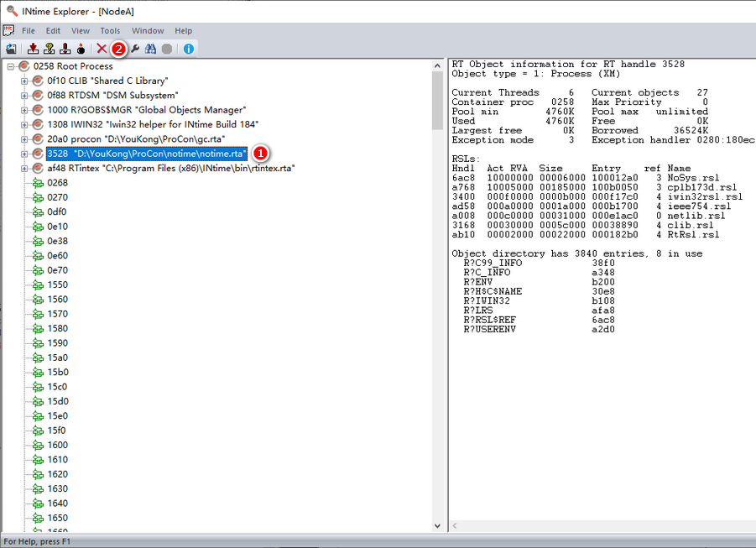Click the R?C99_INFO directory entry
Viewport: 756px width, 548px height.
pyautogui.click(x=493, y=263)
